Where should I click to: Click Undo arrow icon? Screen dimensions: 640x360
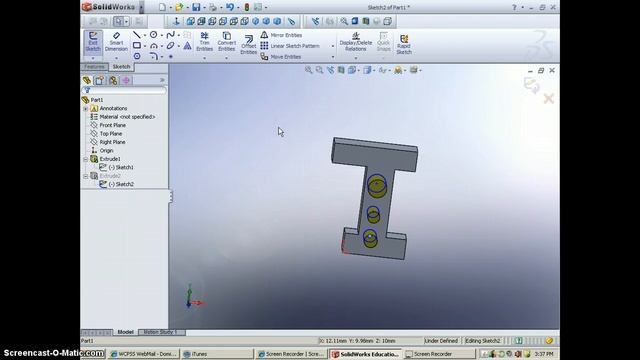click(230, 7)
